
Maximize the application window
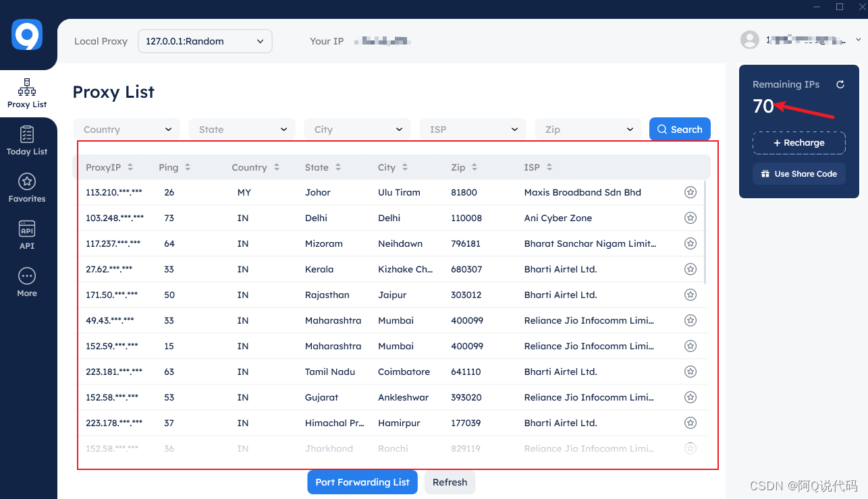840,7
